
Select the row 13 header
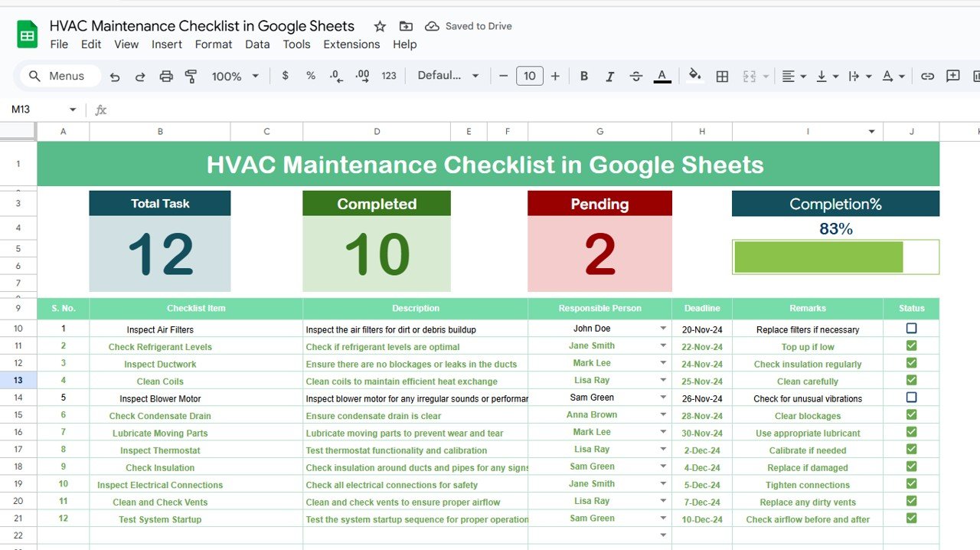18,381
